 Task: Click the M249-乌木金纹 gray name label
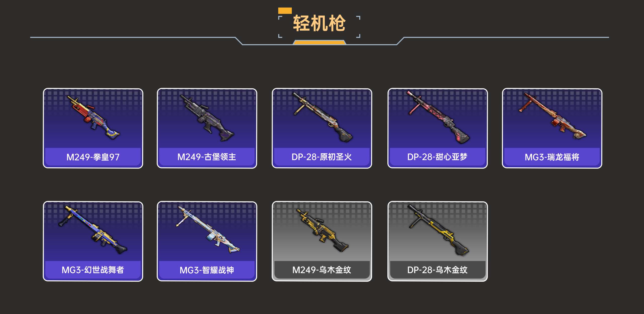pos(322,270)
